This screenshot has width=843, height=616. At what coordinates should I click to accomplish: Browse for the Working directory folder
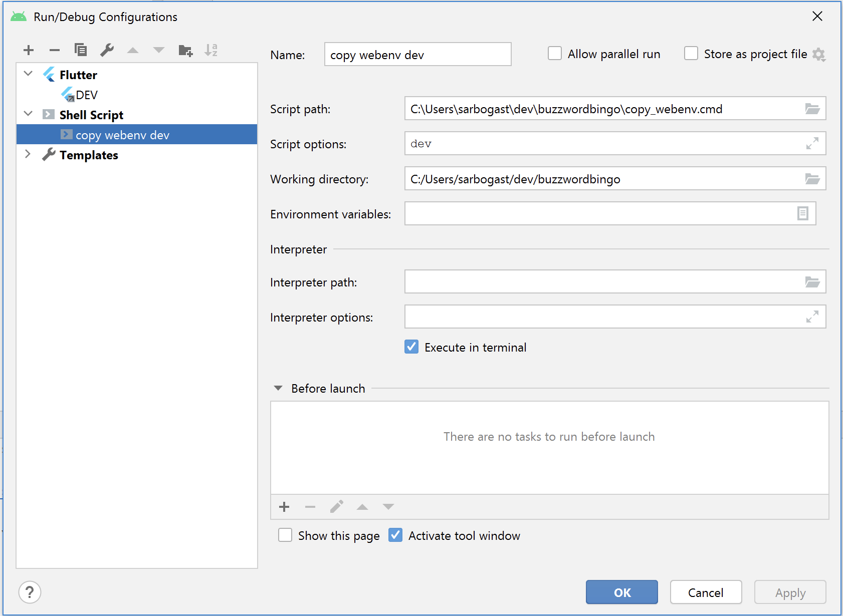point(812,179)
